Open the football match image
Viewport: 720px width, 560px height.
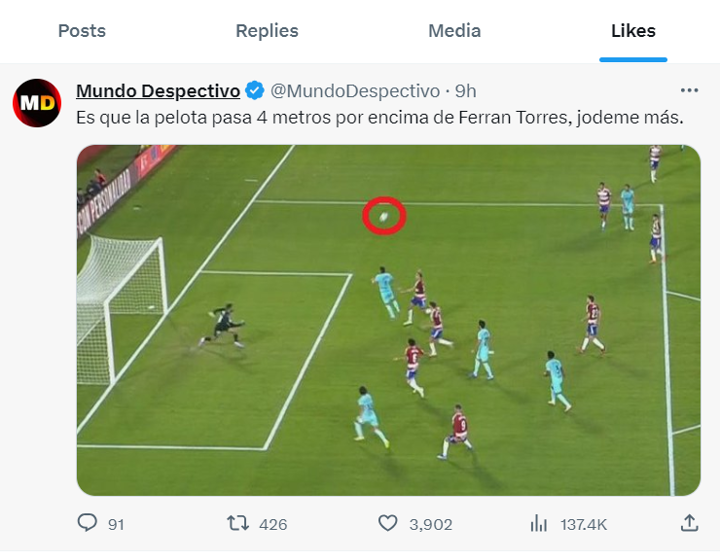pyautogui.click(x=389, y=320)
